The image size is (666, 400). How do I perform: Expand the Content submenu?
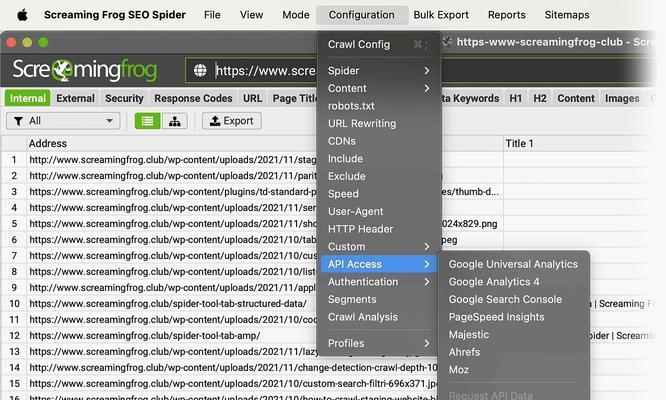pos(378,88)
